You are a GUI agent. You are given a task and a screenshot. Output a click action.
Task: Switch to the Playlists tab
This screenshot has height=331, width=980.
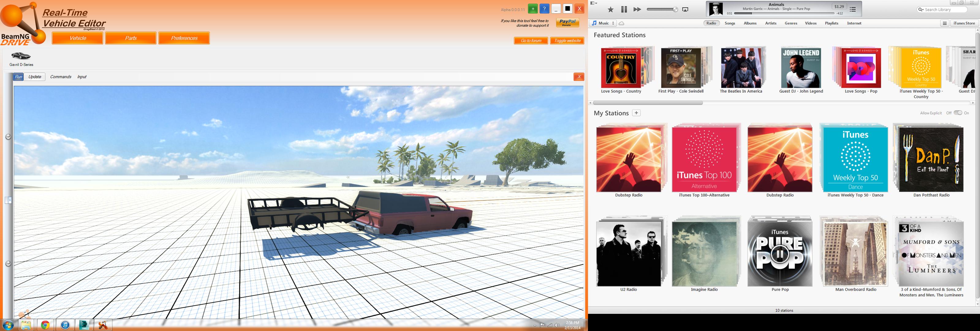(x=831, y=23)
